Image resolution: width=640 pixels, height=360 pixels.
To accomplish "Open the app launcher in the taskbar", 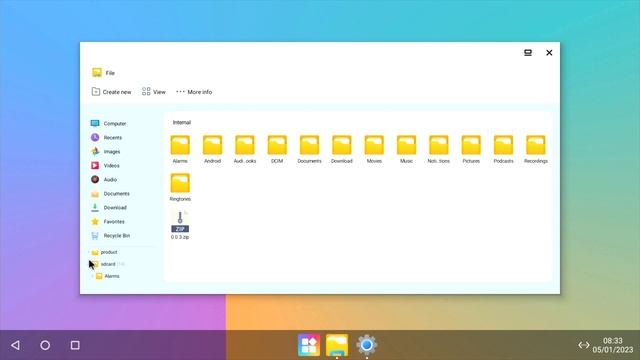I will point(309,345).
